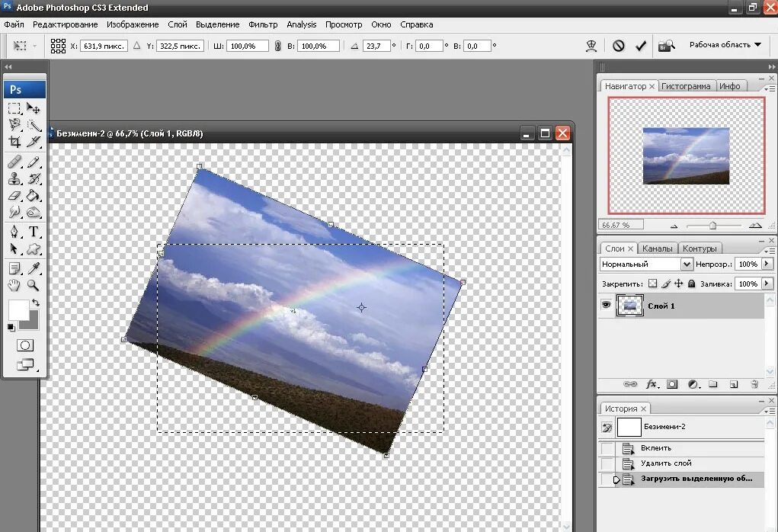Create a new adjustment layer
Image resolution: width=778 pixels, height=532 pixels.
click(693, 384)
